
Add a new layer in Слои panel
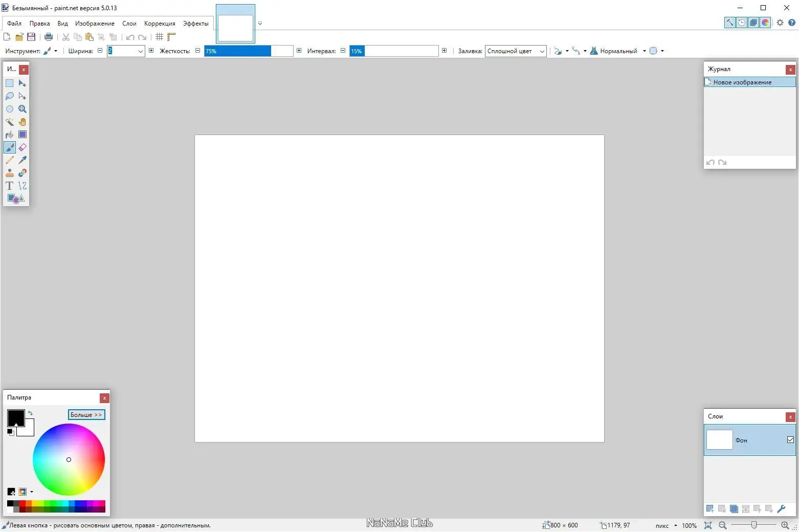click(x=710, y=509)
